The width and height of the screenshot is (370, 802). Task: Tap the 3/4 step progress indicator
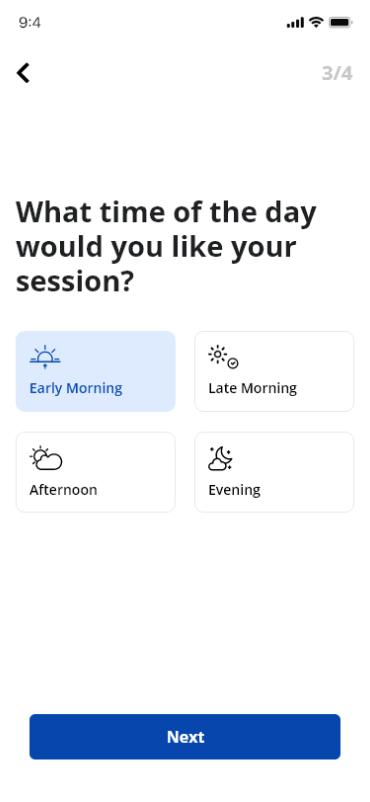pos(337,73)
